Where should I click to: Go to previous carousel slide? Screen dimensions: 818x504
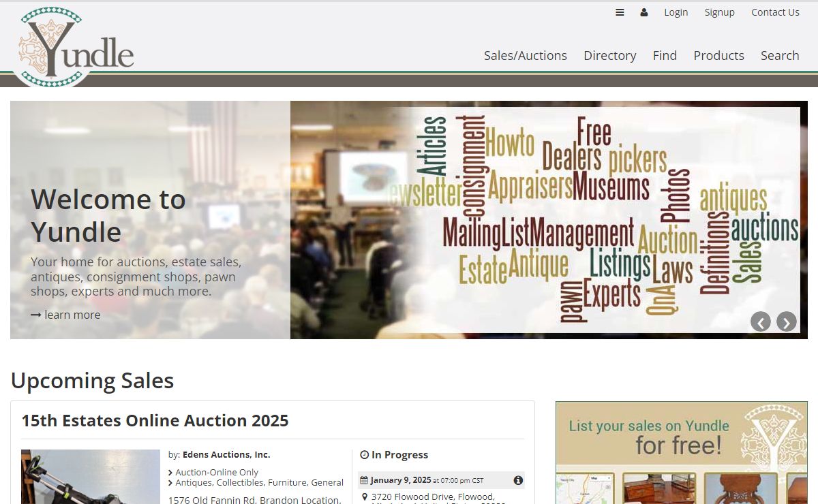761,321
